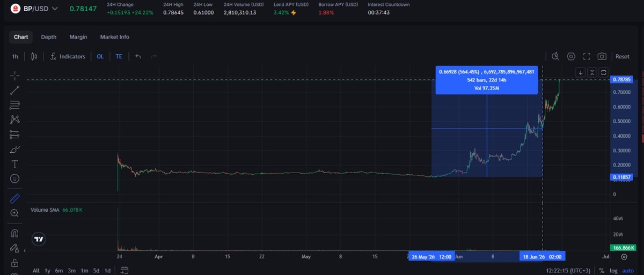Select the trend line drawing tool
The image size is (644, 275).
(14, 90)
